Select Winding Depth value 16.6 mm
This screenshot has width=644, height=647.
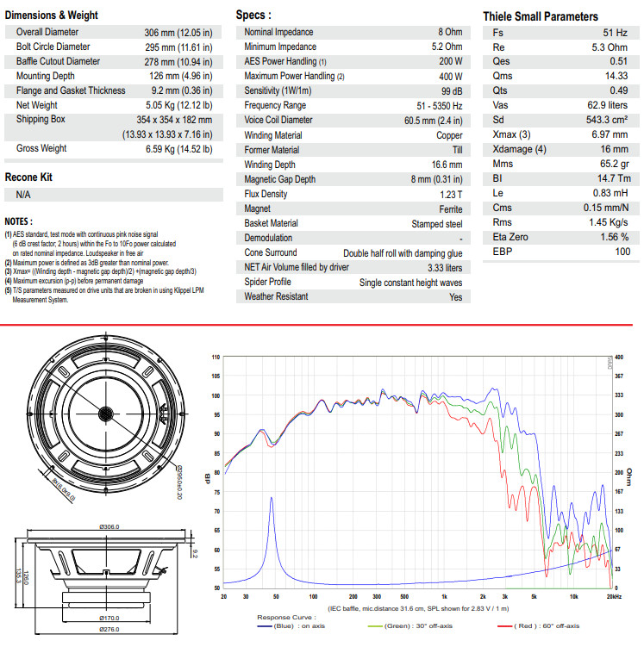pyautogui.click(x=447, y=165)
